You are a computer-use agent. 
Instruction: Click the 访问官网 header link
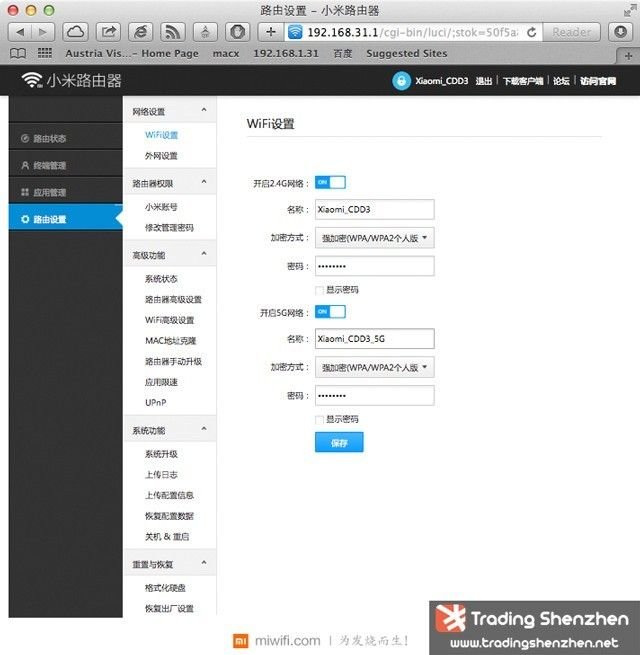[x=598, y=81]
